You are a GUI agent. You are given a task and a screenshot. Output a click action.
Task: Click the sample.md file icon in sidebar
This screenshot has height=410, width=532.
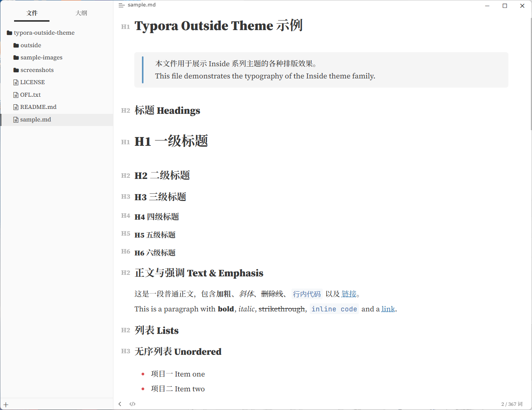point(16,120)
